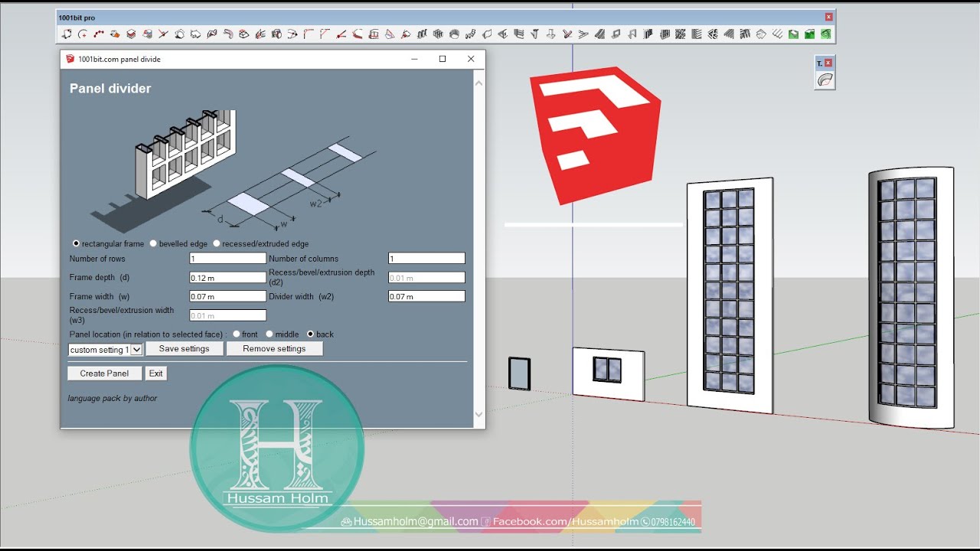Select the red-framed wall opening icon
This screenshot has height=551, width=980.
(374, 34)
